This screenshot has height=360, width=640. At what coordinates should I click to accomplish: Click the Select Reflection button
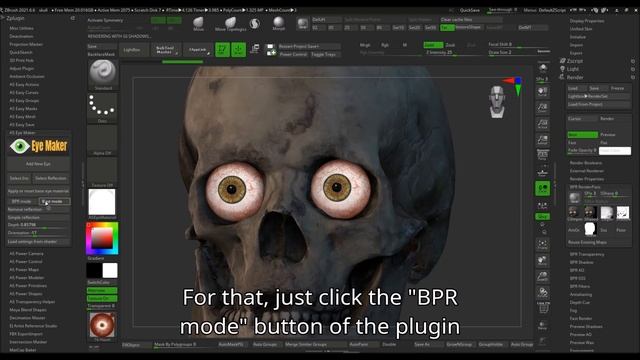coord(51,178)
